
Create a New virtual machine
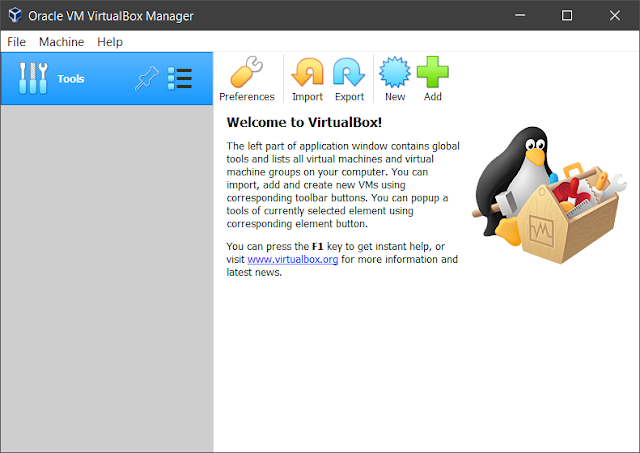coord(395,72)
